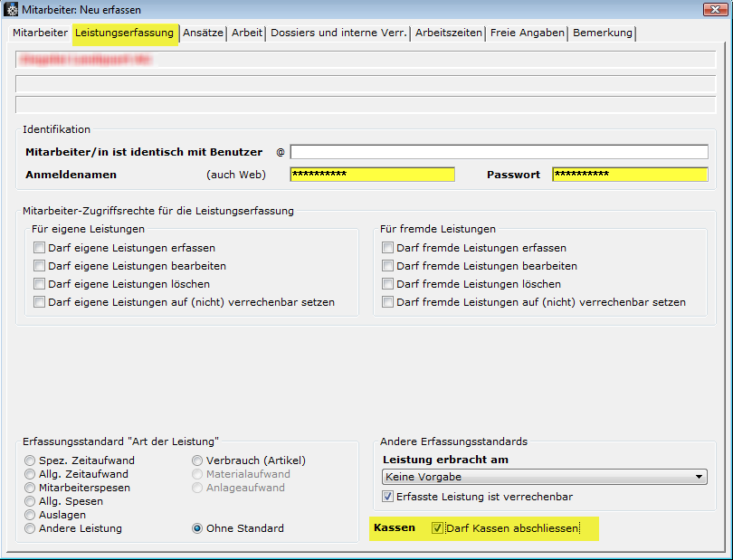Screen dimensions: 733x560
Task: Check Darf fremde Leistungen löschen
Action: [x=387, y=284]
